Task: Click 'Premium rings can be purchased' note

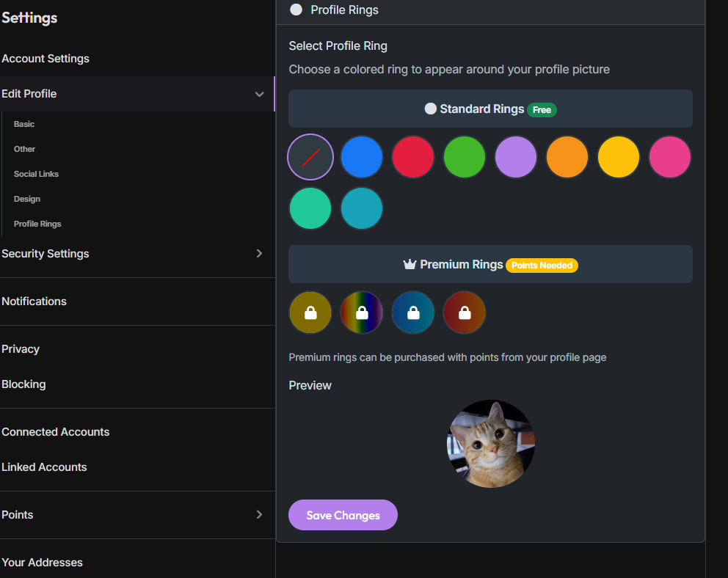Action: (448, 358)
